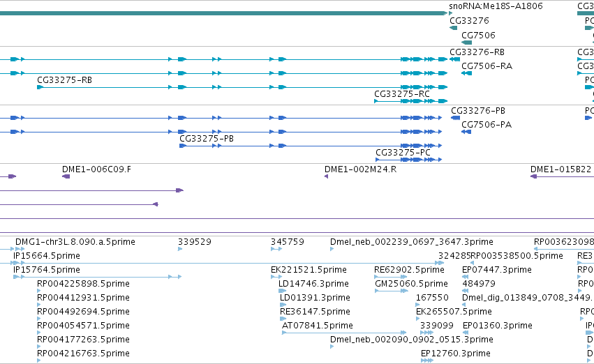Click the EP12760.3prime EST label
Viewport: 594px width, 364px height.
pyautogui.click(x=455, y=354)
